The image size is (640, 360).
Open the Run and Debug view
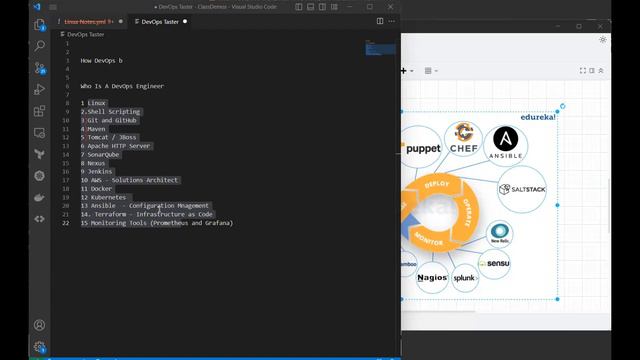[x=40, y=89]
